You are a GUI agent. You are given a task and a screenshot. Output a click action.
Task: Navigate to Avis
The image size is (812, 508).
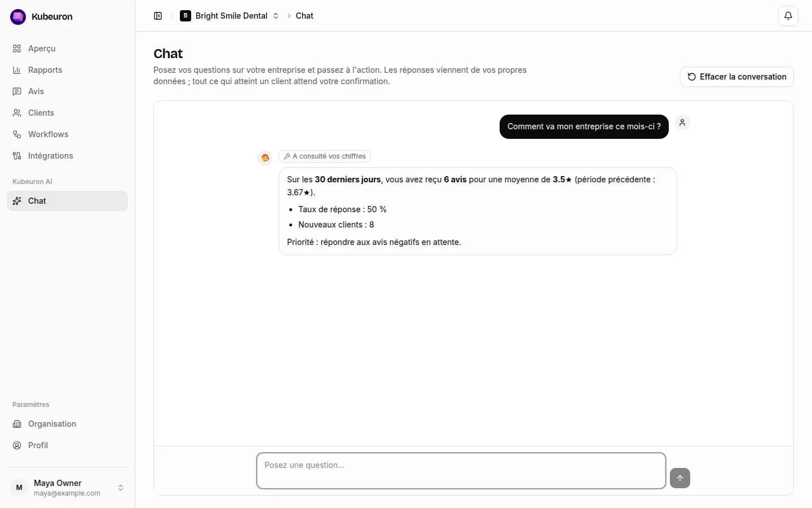pos(67,91)
